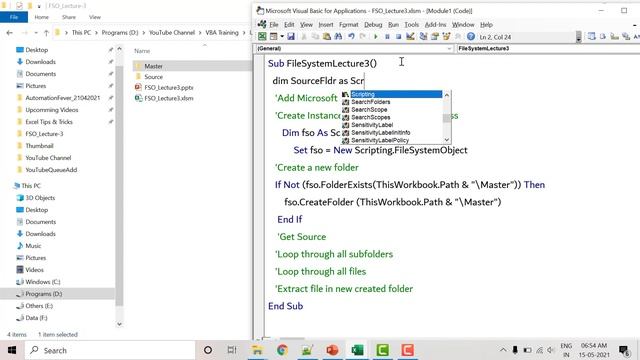
Task: Click the taskbar Search box
Action: pos(110,350)
